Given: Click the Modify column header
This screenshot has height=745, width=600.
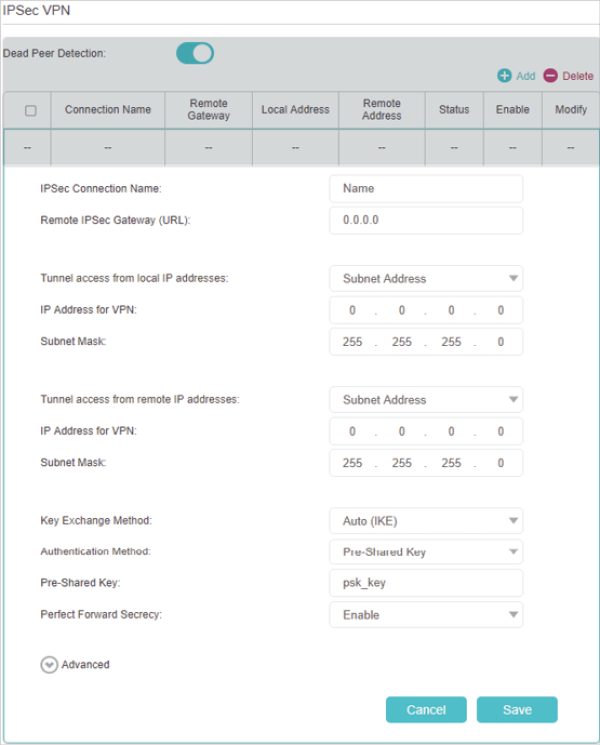Looking at the screenshot, I should tap(571, 110).
